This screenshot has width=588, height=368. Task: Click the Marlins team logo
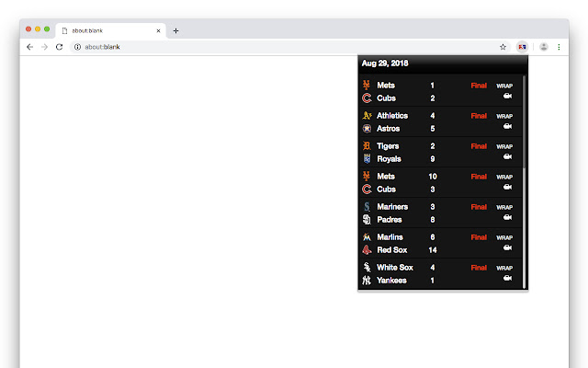[367, 237]
